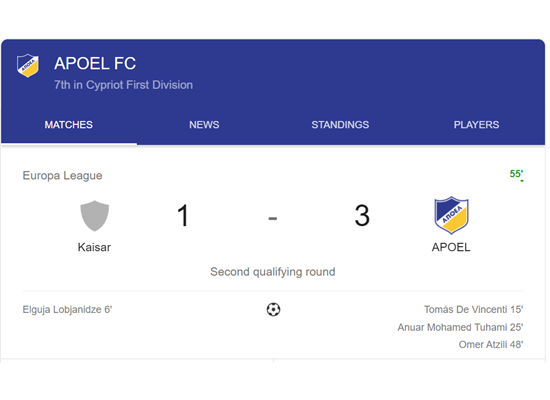This screenshot has height=400, width=550.
Task: Click the APOEL FC crest in header
Action: [28, 66]
